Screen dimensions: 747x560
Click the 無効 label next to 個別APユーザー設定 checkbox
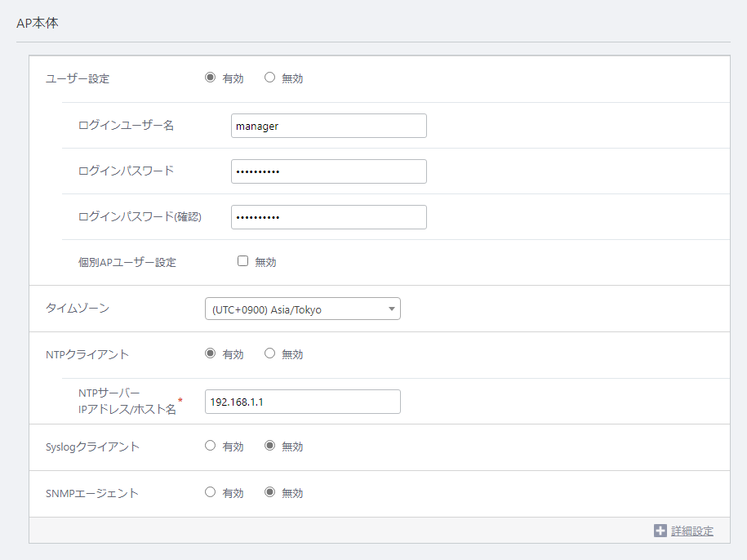pos(265,262)
